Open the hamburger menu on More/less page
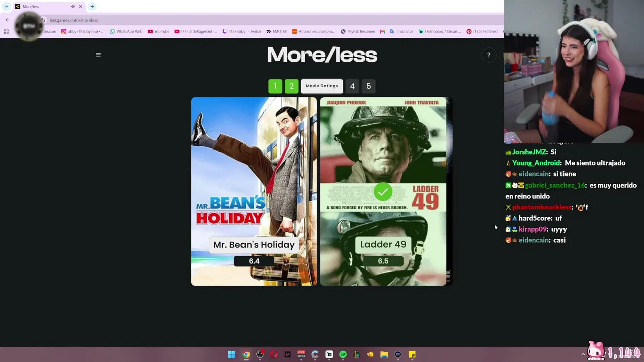 click(98, 55)
